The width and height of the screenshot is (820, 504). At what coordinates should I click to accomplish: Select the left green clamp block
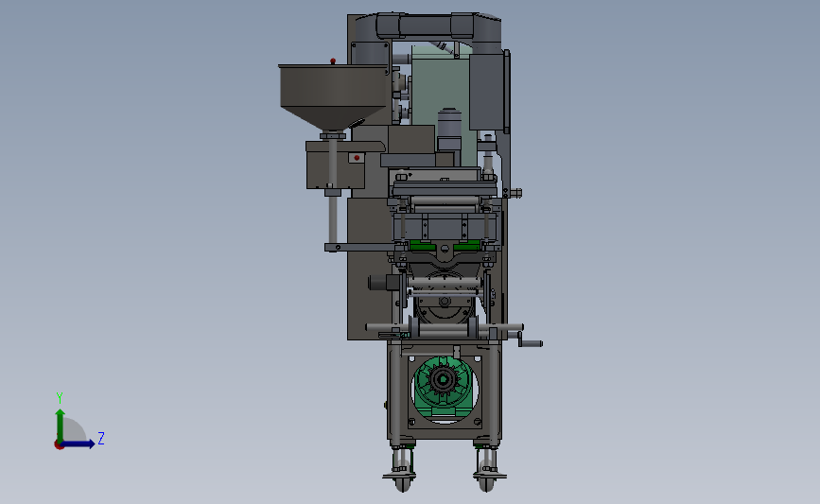point(423,245)
